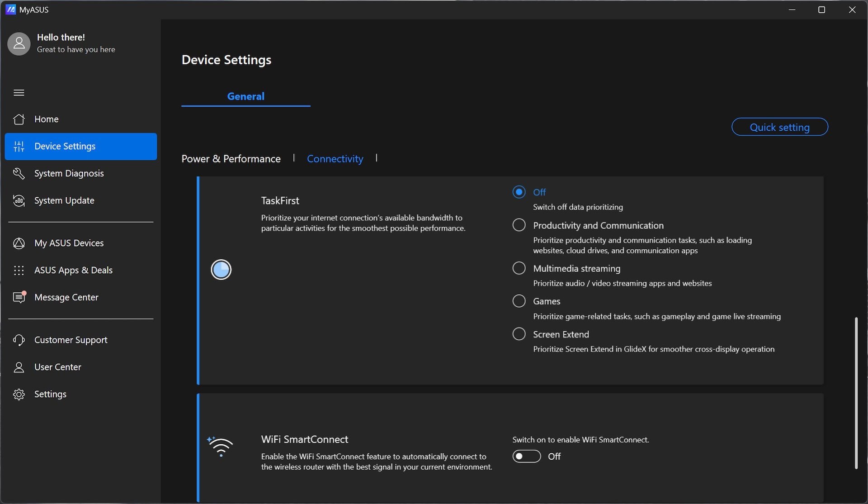The height and width of the screenshot is (504, 868).
Task: Click the System Update icon
Action: coord(19,200)
